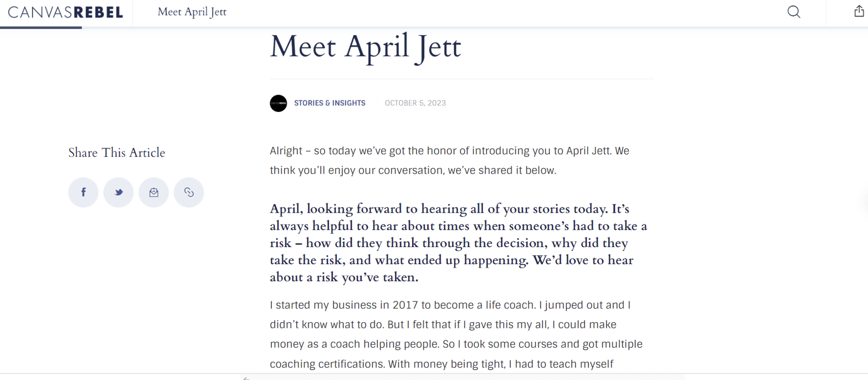
Task: Copy the article link with chain icon
Action: point(189,192)
